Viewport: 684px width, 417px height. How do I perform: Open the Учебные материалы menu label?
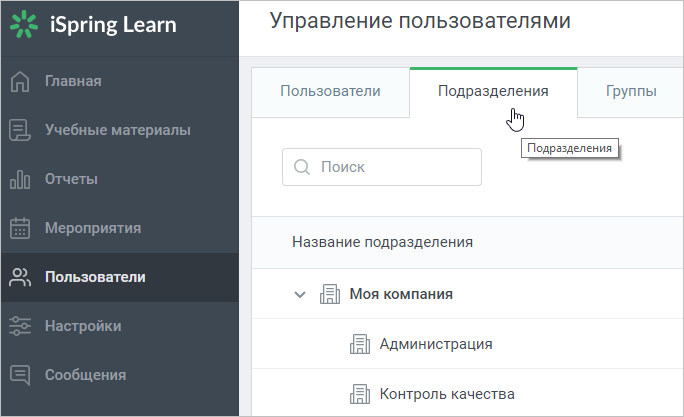[x=118, y=130]
